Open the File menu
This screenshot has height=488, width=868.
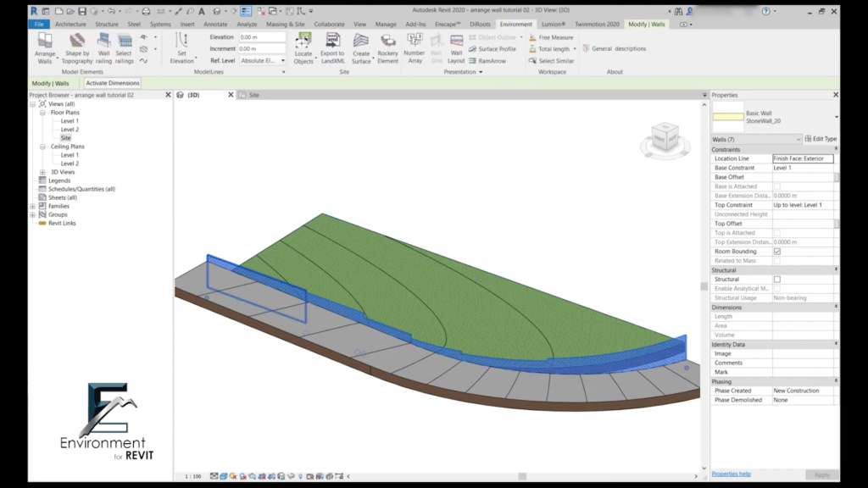(39, 25)
